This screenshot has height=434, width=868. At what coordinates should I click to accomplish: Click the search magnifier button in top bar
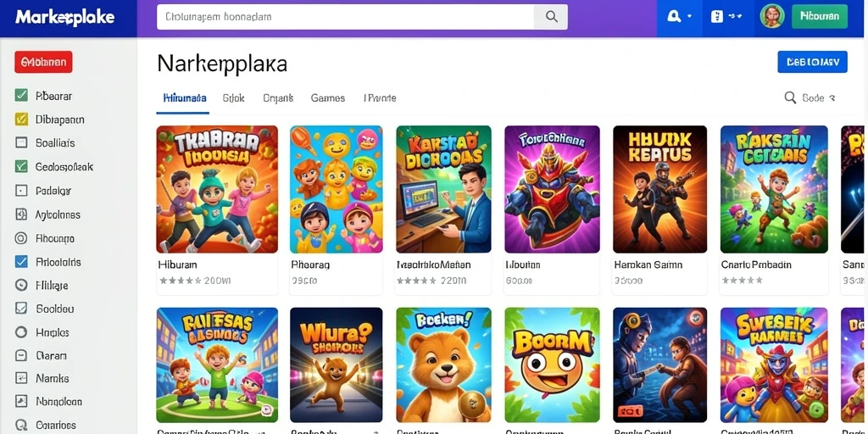point(551,17)
